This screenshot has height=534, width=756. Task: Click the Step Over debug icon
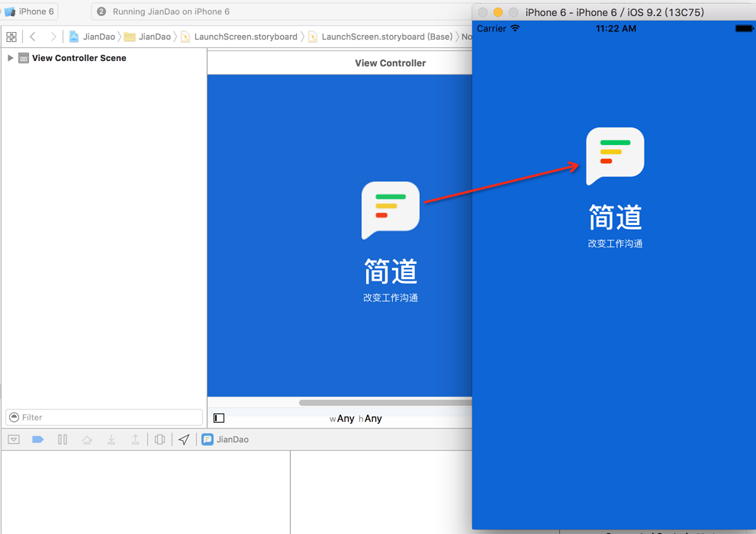pos(87,439)
